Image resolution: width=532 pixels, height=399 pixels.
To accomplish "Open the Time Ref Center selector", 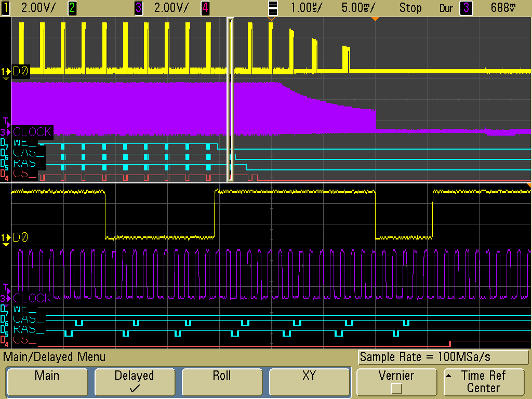I will (x=483, y=382).
